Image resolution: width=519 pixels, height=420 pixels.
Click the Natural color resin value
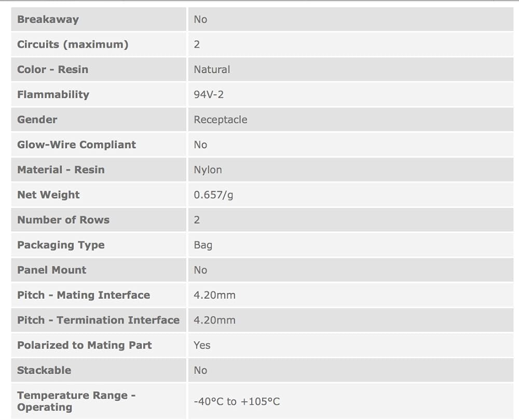(x=212, y=69)
